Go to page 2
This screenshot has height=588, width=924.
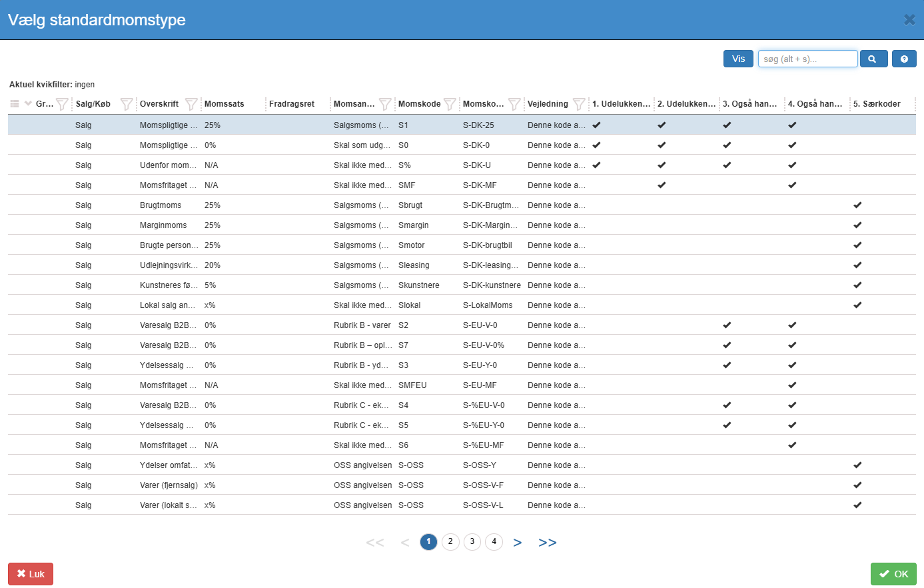pos(450,541)
